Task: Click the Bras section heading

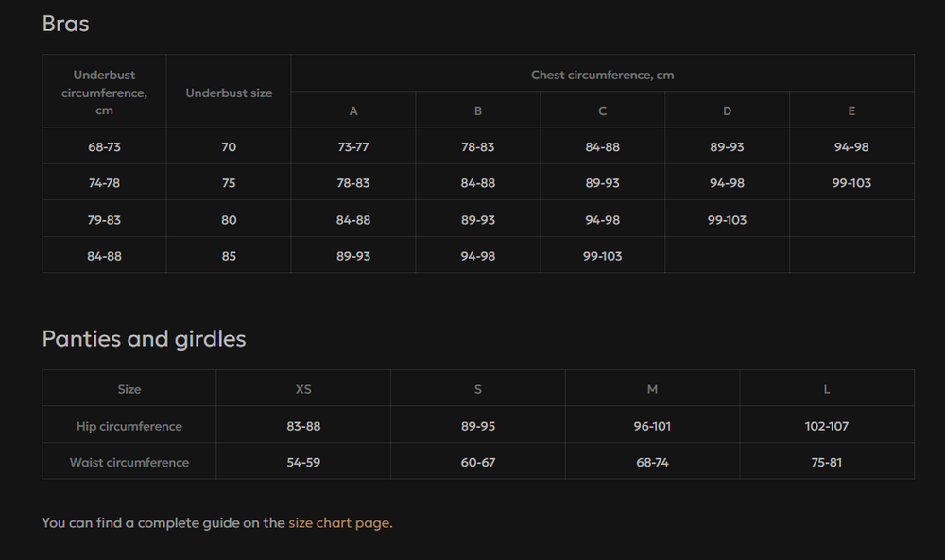Action: tap(66, 24)
